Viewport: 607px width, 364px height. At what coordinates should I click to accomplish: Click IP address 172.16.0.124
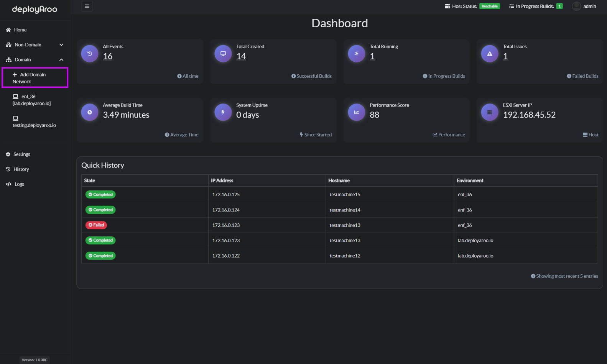click(x=226, y=210)
